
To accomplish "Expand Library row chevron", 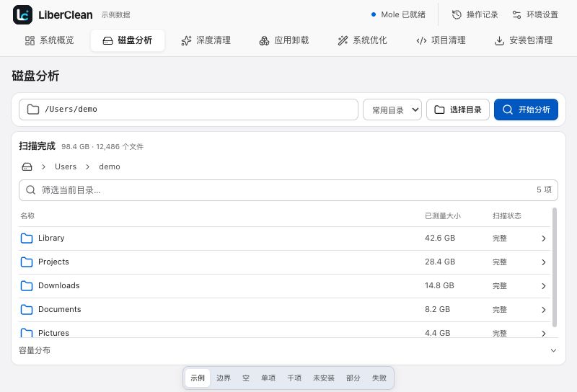I will (x=544, y=239).
